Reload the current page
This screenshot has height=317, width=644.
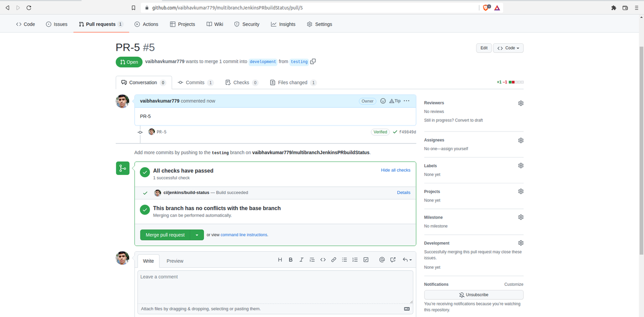[29, 8]
